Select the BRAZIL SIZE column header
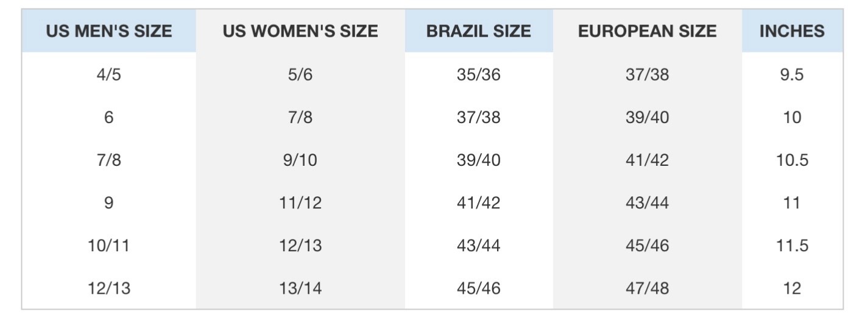The width and height of the screenshot is (868, 331). coord(479,31)
